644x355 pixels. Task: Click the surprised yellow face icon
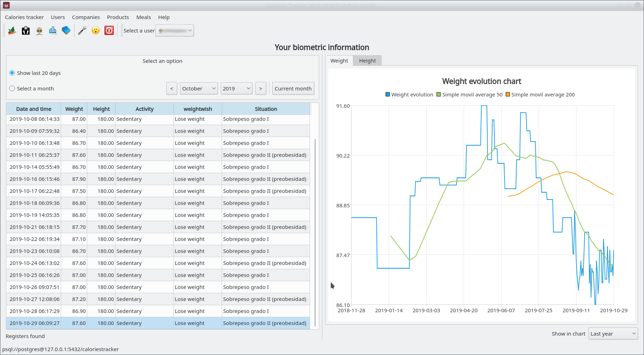pyautogui.click(x=96, y=31)
